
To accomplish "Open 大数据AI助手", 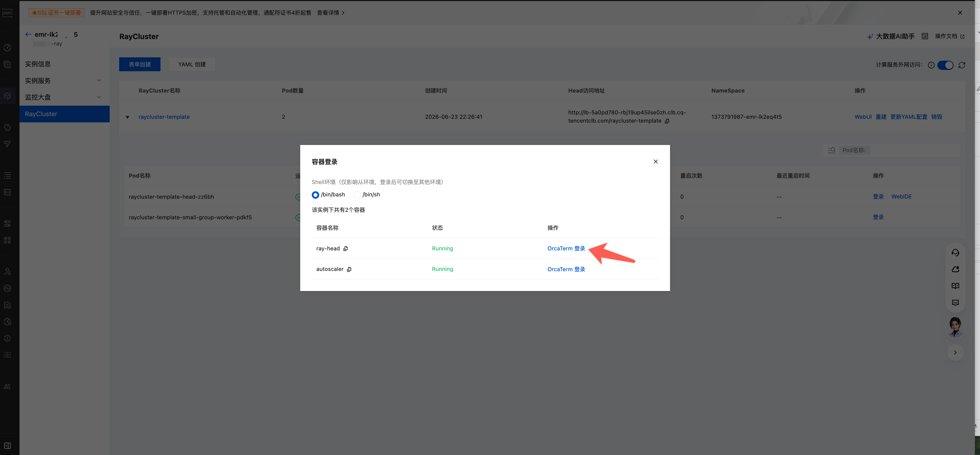I will click(x=891, y=36).
